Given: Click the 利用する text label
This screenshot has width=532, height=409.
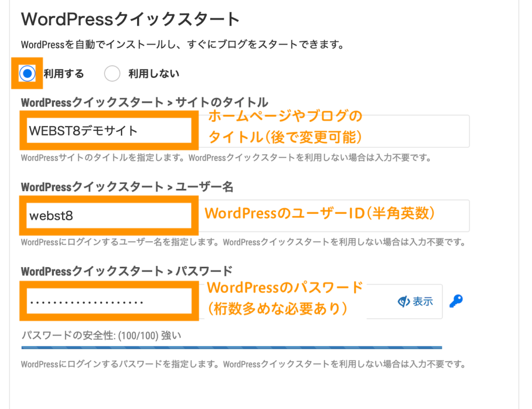Looking at the screenshot, I should (63, 73).
